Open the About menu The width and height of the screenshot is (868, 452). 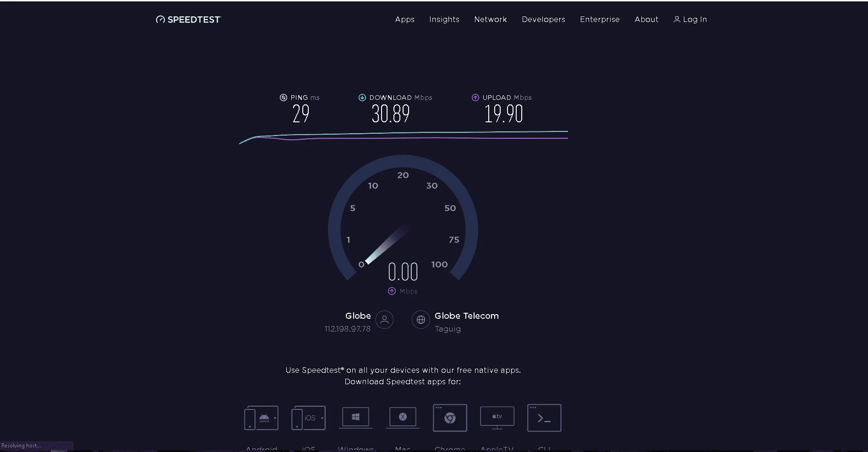pyautogui.click(x=646, y=19)
